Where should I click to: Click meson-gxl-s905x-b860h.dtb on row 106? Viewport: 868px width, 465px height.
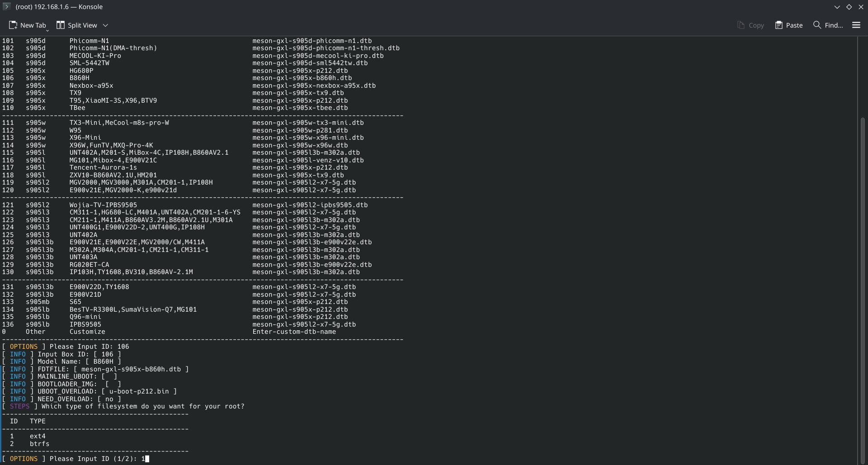pos(302,78)
